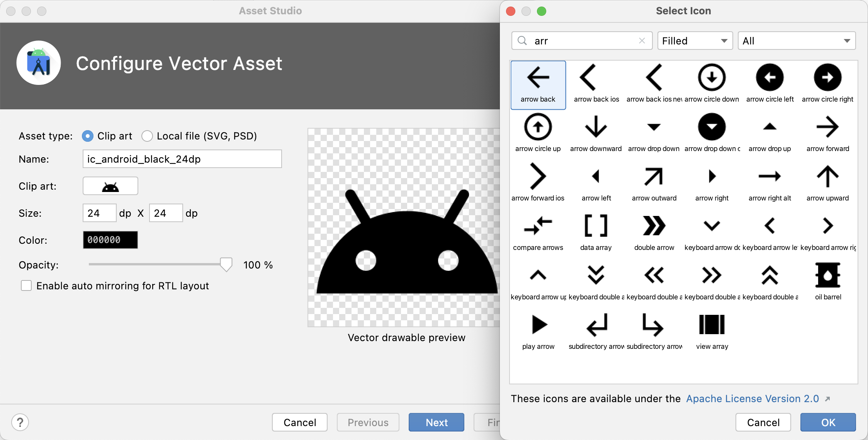Click the icon search box containing arr
868x440 pixels.
coord(582,41)
